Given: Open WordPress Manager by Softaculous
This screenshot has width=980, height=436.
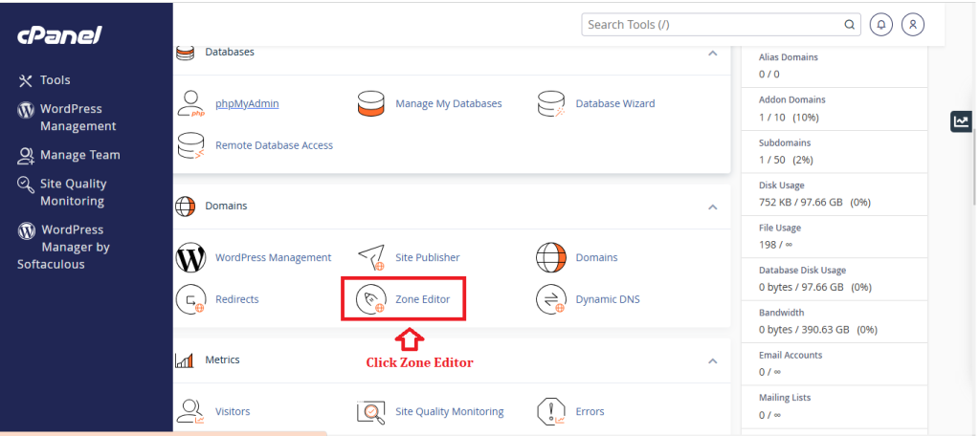Looking at the screenshot, I should pos(63,247).
